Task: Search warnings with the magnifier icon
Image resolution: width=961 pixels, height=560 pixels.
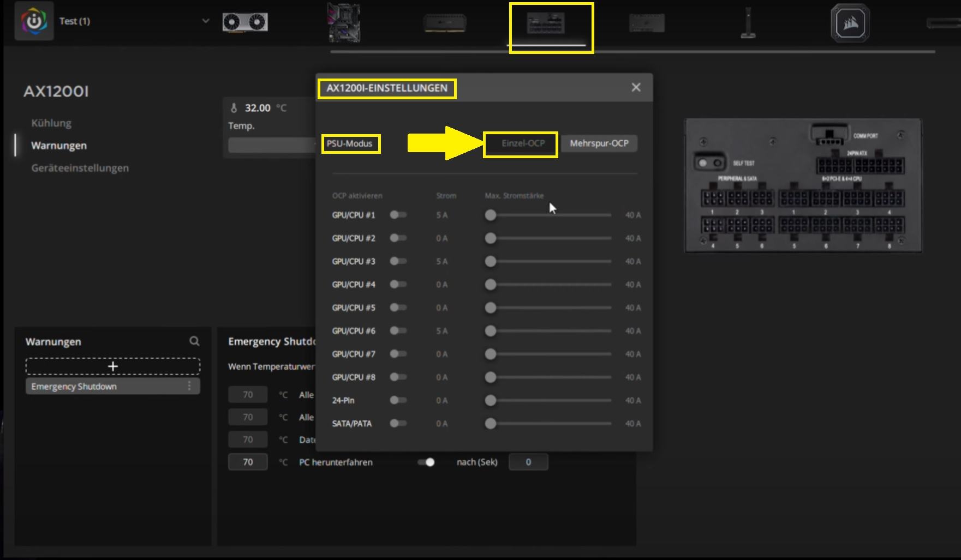Action: [x=194, y=341]
